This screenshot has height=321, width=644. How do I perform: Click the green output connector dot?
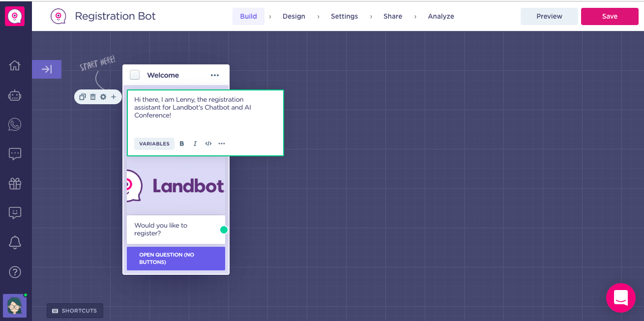[224, 230]
